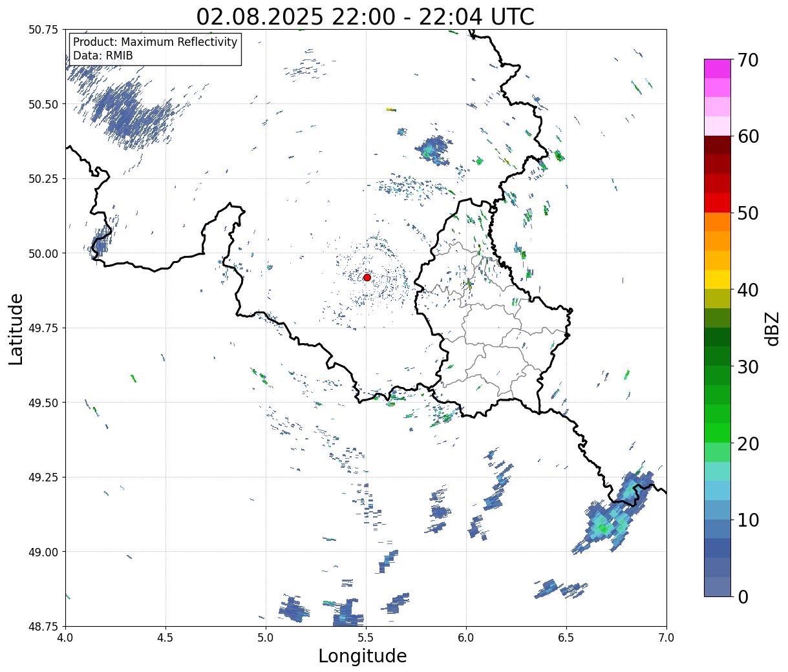The height and width of the screenshot is (672, 788).
Task: Click the latitude tick label '49.00'
Action: 43,552
